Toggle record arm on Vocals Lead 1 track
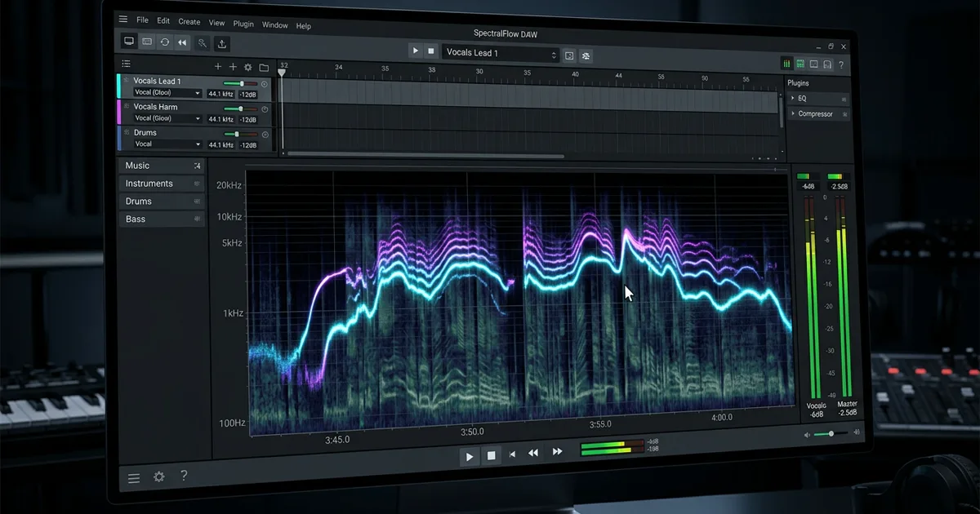Image resolution: width=980 pixels, height=514 pixels. 264,83
